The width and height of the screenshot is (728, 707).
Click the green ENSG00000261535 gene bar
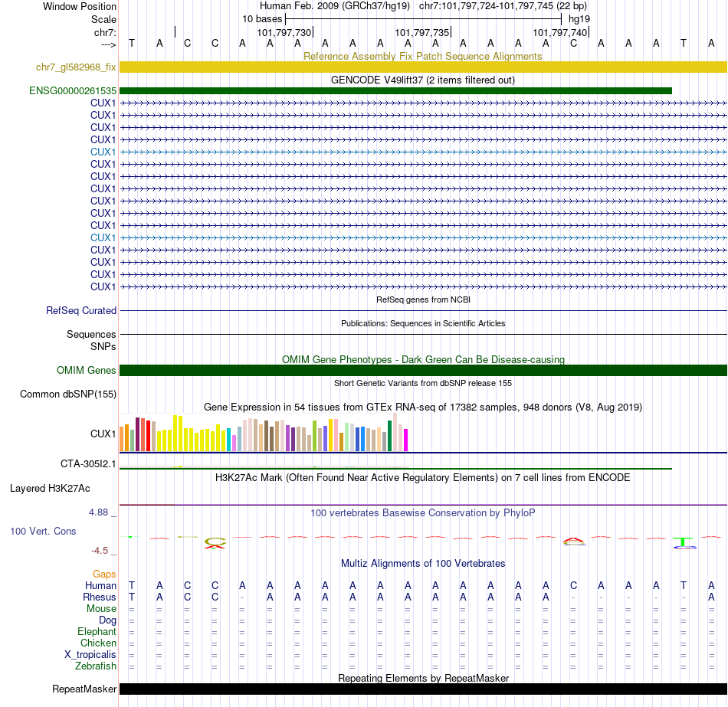tap(395, 90)
